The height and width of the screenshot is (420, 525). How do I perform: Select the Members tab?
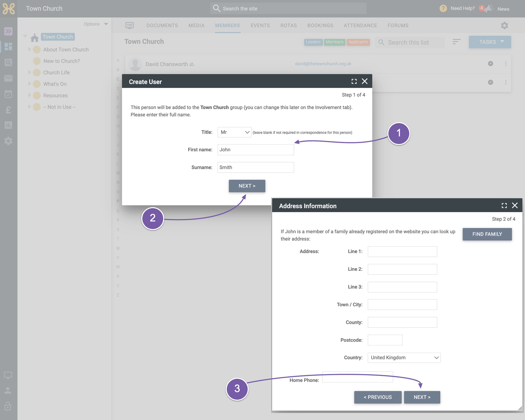[x=227, y=25]
